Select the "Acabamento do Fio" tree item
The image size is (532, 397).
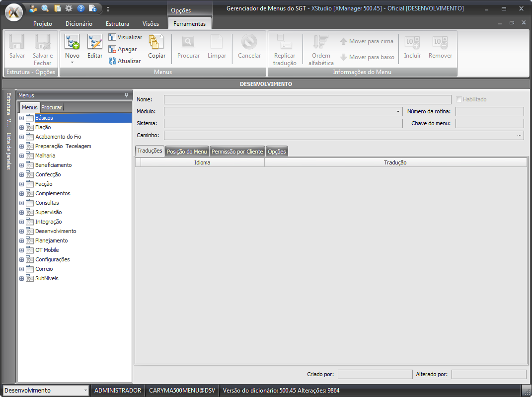point(58,137)
